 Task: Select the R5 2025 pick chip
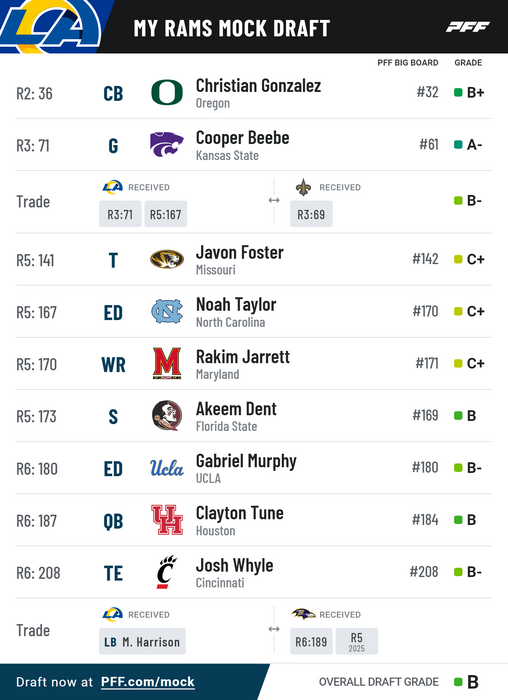click(357, 642)
